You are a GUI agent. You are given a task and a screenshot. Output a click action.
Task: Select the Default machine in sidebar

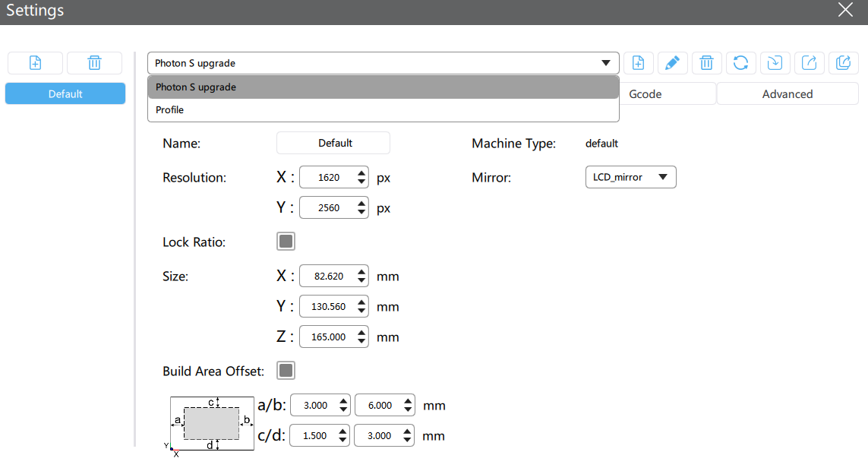tap(65, 94)
